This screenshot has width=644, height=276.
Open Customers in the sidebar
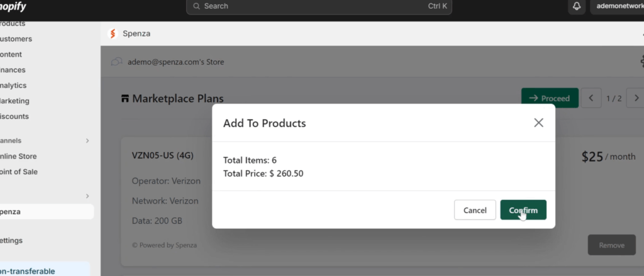(16, 39)
